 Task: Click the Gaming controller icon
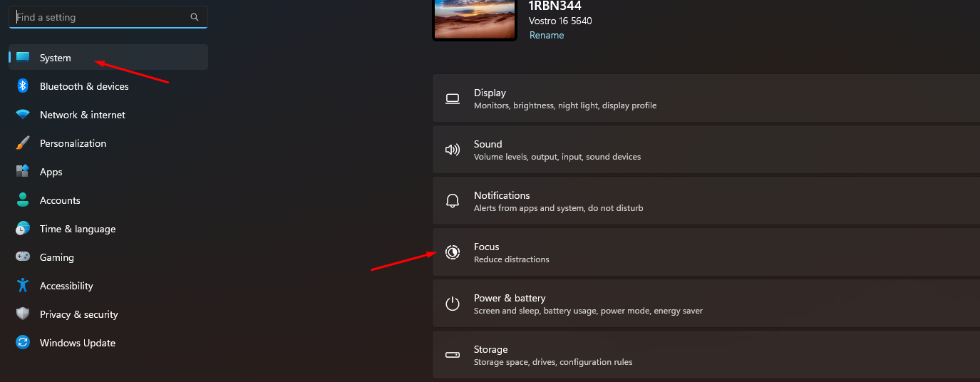pos(23,257)
